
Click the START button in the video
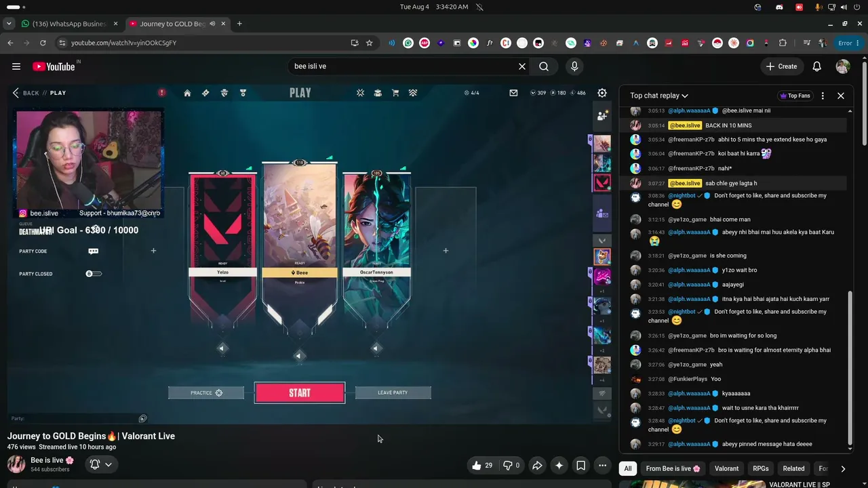click(300, 393)
